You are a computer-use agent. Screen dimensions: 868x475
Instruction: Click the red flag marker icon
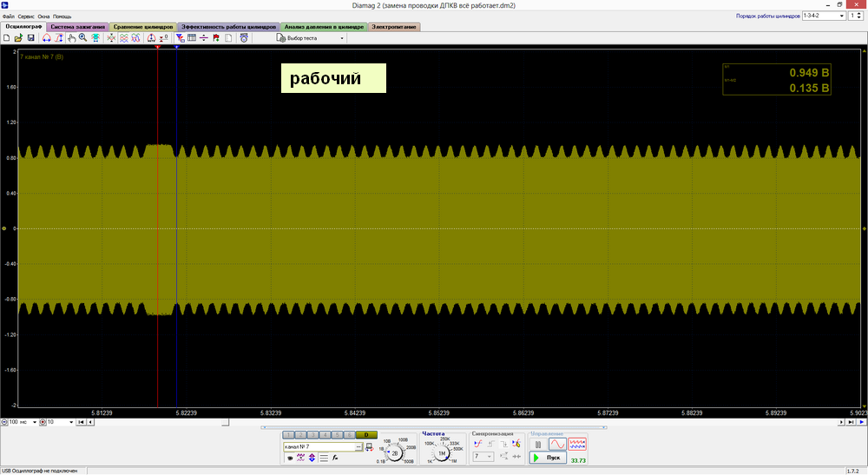coord(216,38)
